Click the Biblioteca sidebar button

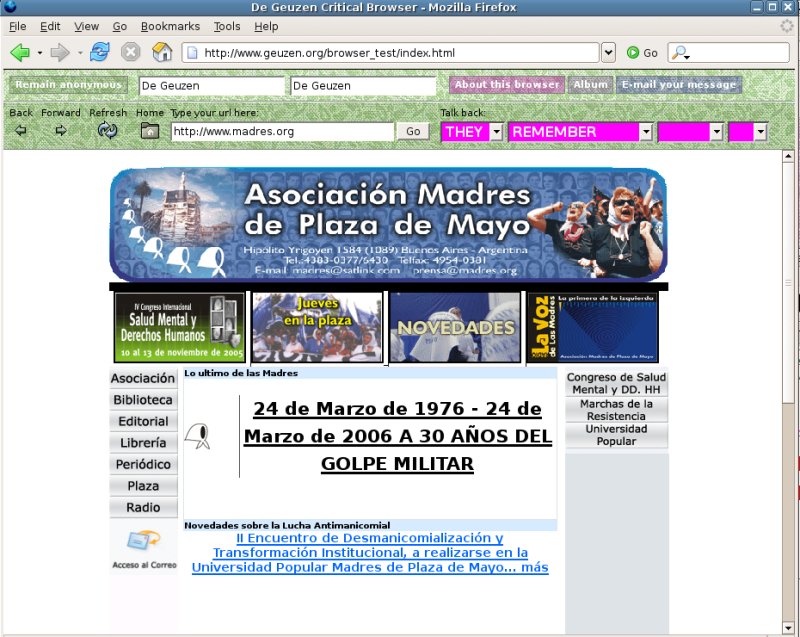point(143,400)
